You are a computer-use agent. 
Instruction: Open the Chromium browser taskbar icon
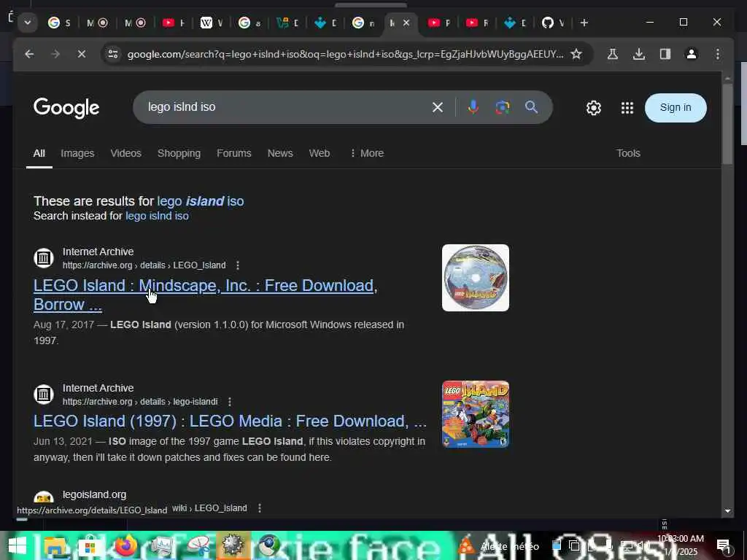pyautogui.click(x=269, y=545)
